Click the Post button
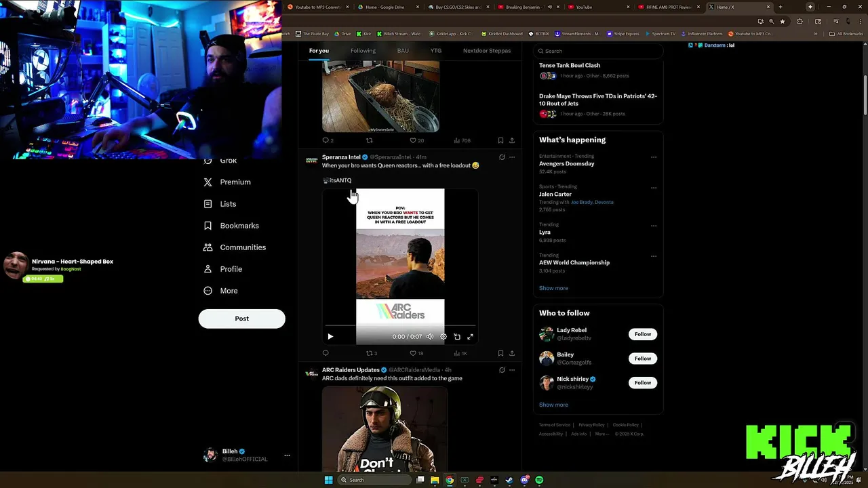This screenshot has height=488, width=868. pos(242,319)
